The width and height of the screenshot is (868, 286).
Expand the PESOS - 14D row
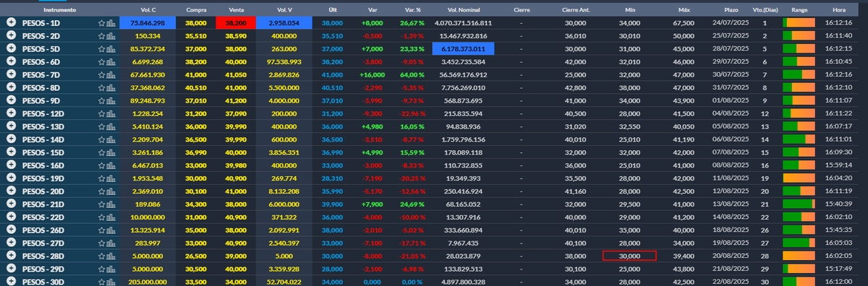click(11, 139)
